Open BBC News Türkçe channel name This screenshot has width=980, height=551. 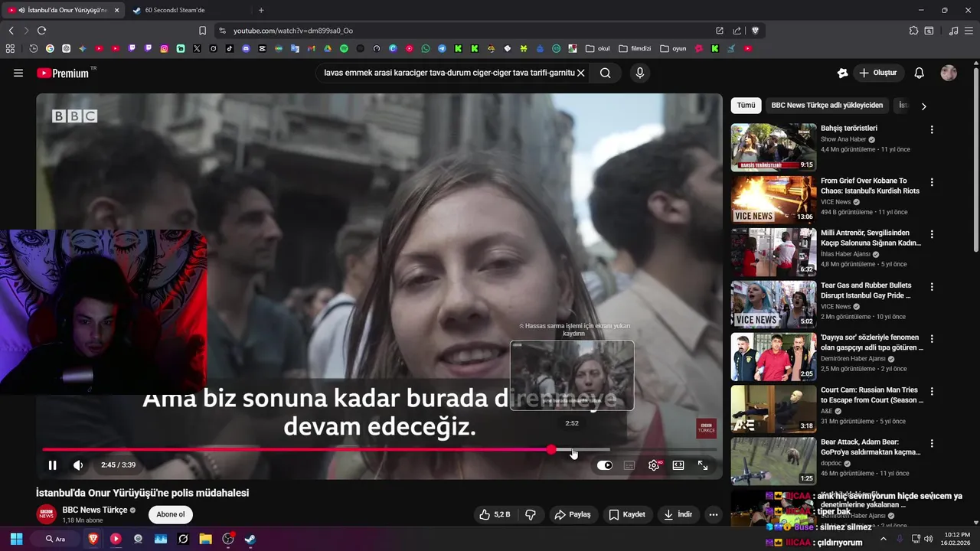pos(94,510)
